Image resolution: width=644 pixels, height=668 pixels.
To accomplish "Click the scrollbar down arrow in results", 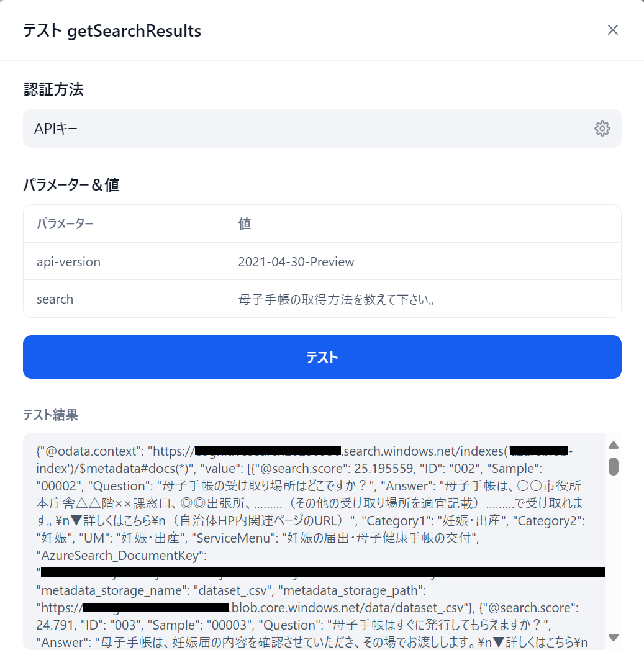I will click(614, 638).
